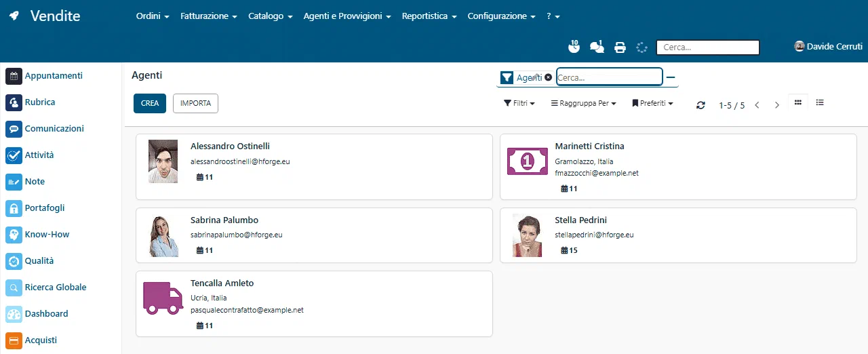Click Stella Pedrini profile photo

coord(527,235)
